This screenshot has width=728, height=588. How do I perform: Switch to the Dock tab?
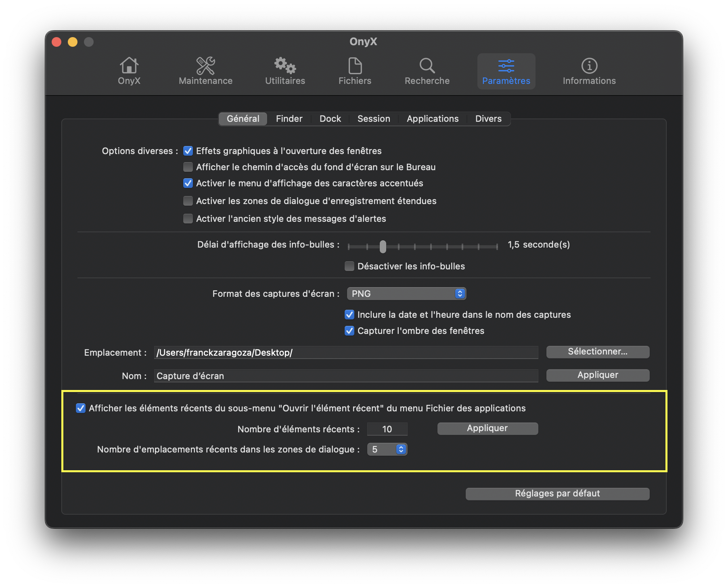point(330,119)
